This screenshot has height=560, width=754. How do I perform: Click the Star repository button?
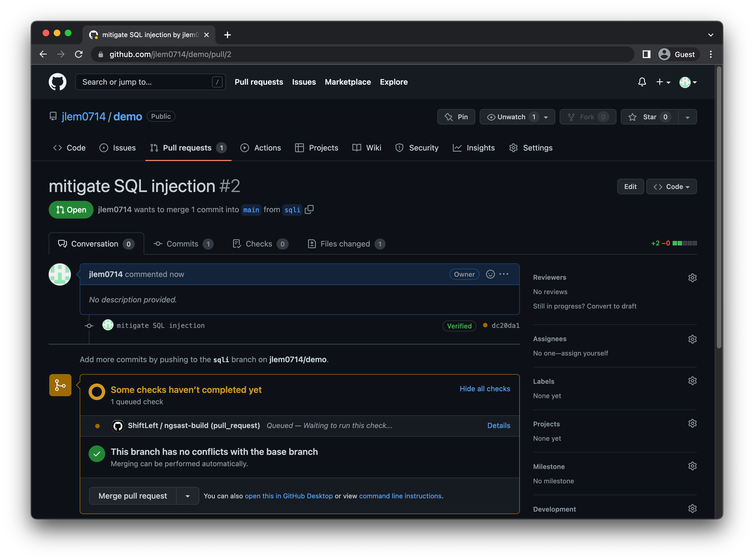coord(647,117)
